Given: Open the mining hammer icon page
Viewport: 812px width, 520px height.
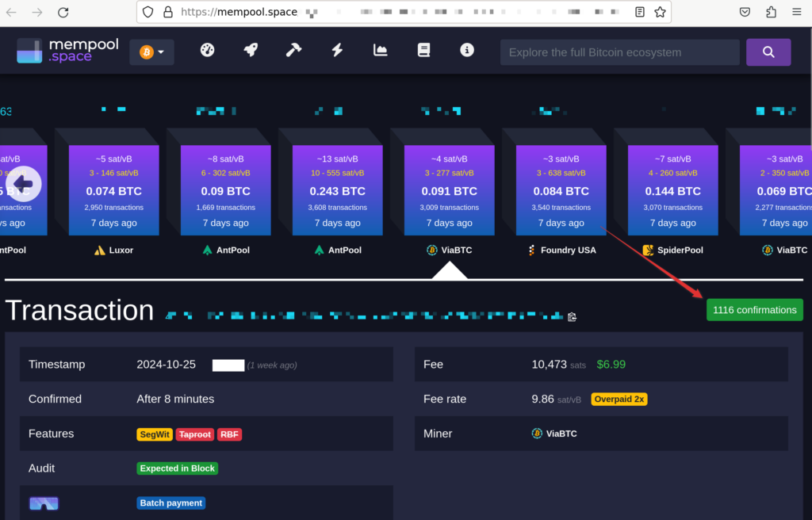Looking at the screenshot, I should pyautogui.click(x=293, y=50).
